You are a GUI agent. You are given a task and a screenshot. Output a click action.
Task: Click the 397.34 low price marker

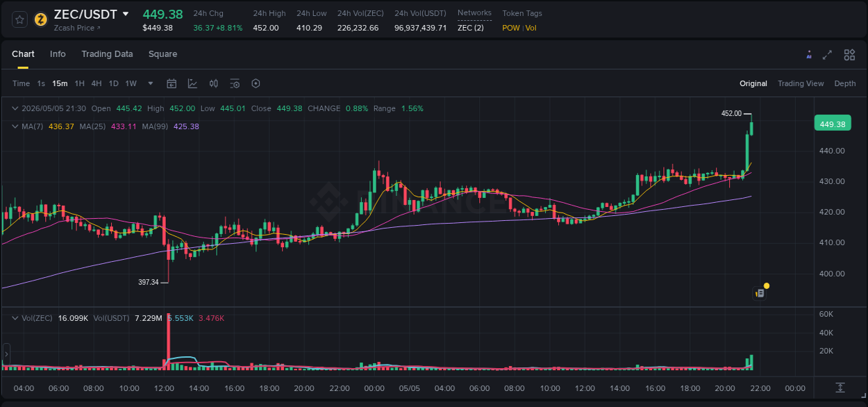coord(149,282)
